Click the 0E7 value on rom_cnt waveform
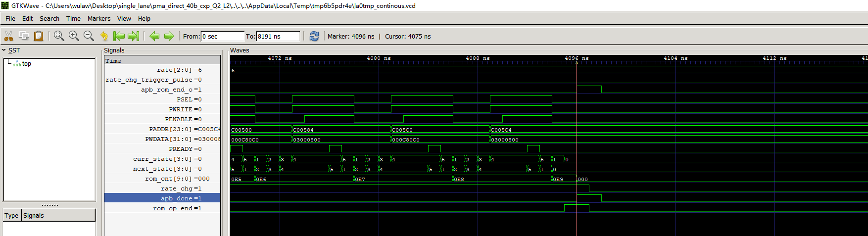 360,179
